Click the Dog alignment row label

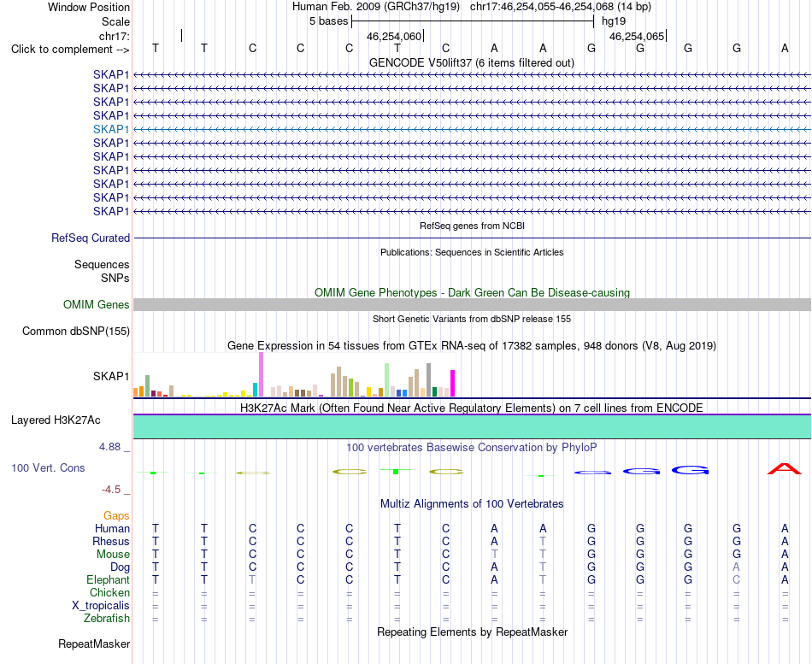[x=121, y=567]
